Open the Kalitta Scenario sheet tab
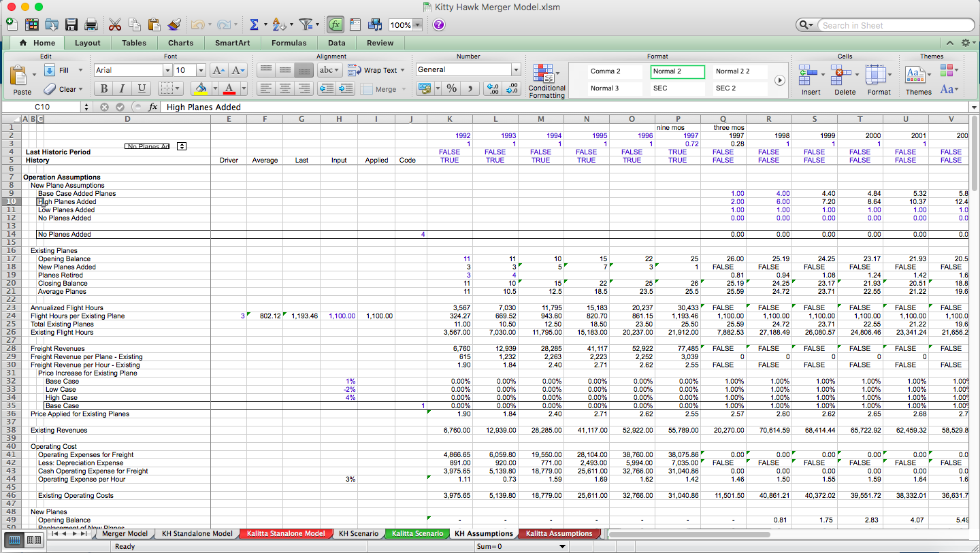Viewport: 980px width, 553px height. pos(417,533)
